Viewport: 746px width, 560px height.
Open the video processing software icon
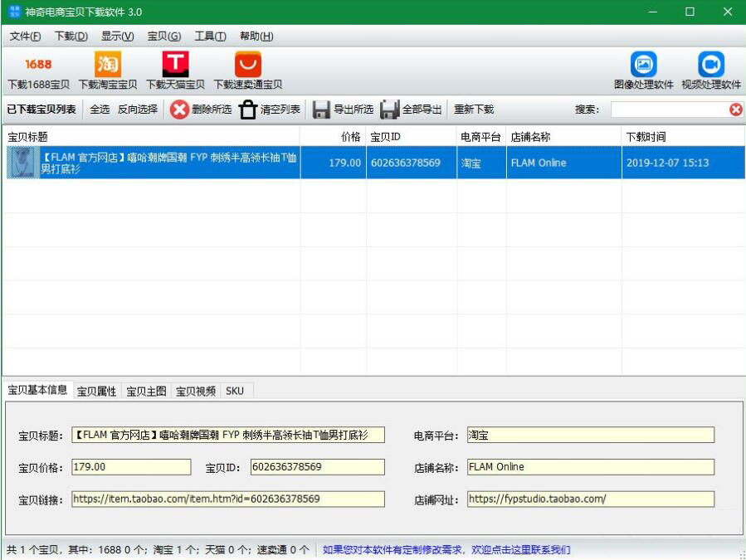click(710, 64)
